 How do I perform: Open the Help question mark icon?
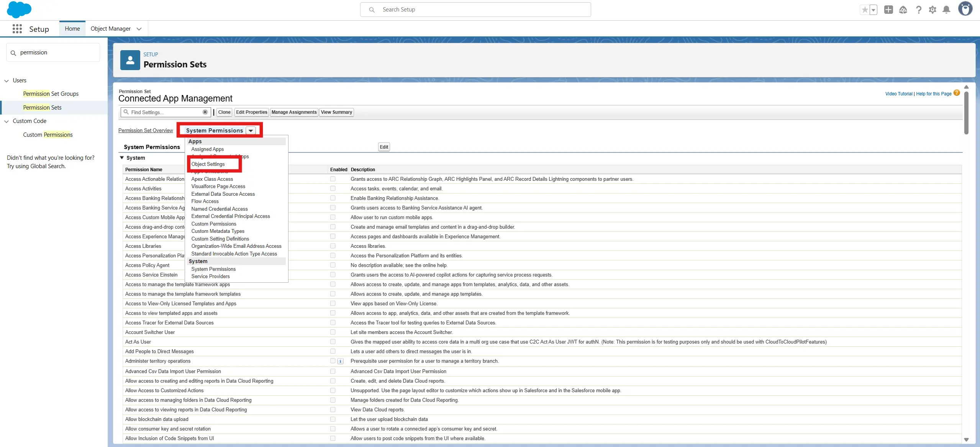click(x=918, y=10)
